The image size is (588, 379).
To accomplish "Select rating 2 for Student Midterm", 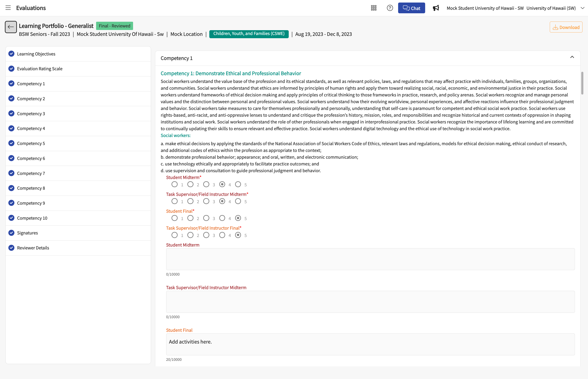I will click(190, 184).
